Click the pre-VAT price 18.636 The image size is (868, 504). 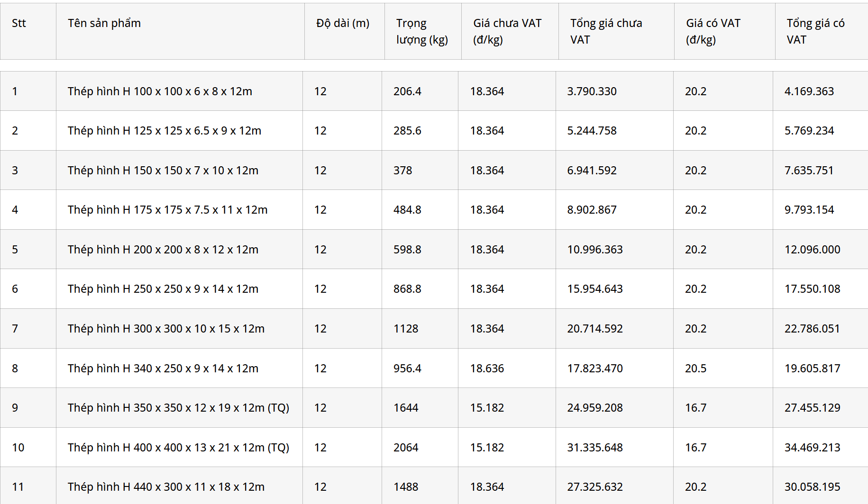(487, 369)
